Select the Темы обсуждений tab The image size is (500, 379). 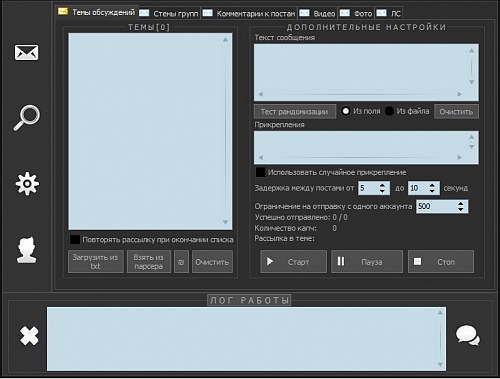coord(96,12)
